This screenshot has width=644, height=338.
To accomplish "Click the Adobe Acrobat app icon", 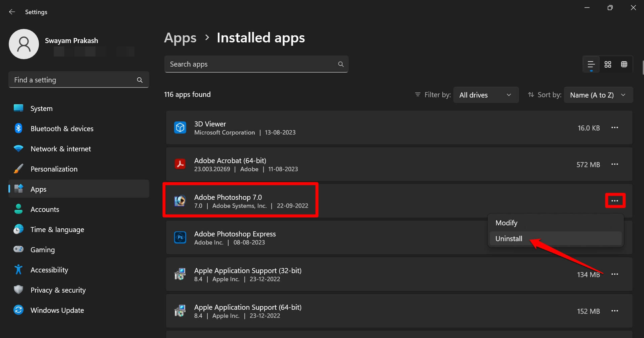I will point(180,164).
